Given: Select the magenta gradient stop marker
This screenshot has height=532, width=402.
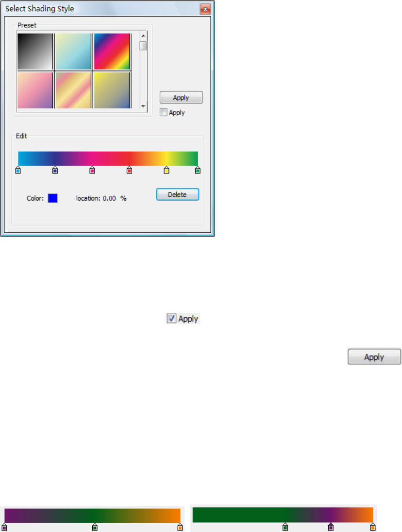Looking at the screenshot, I should tap(92, 170).
